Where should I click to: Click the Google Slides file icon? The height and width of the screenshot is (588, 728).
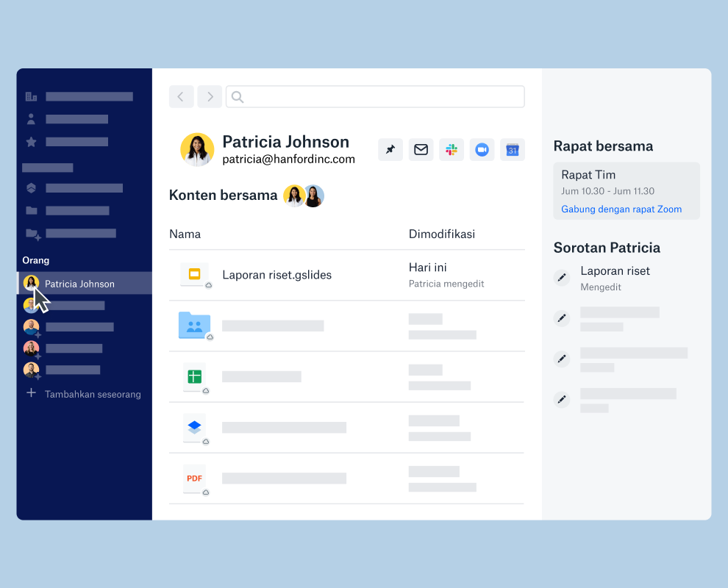pyautogui.click(x=195, y=275)
